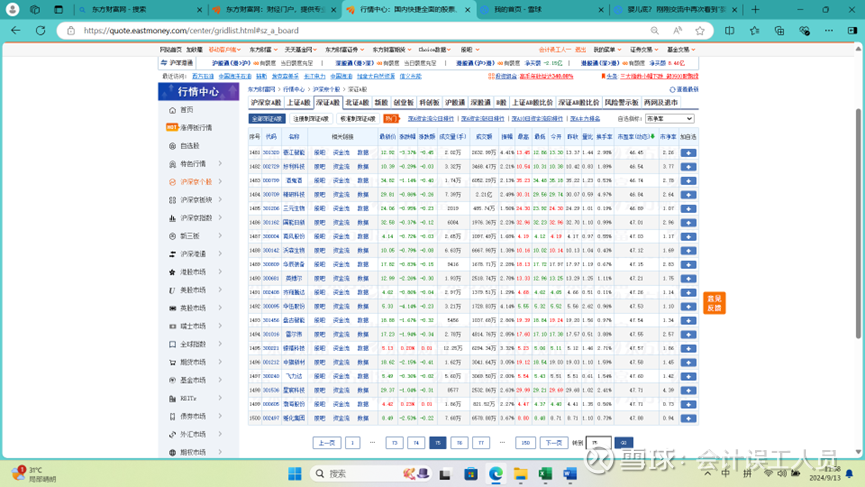865x487 pixels.
Task: Open the 美股市场 sidebar icon
Action: coord(172,290)
